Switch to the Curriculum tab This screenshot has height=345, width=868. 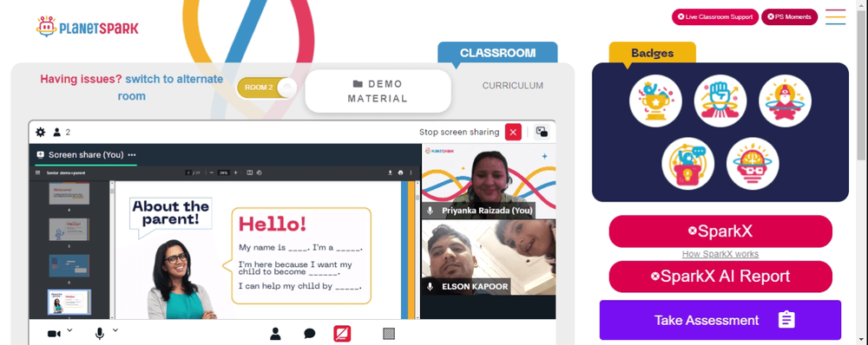pos(513,86)
